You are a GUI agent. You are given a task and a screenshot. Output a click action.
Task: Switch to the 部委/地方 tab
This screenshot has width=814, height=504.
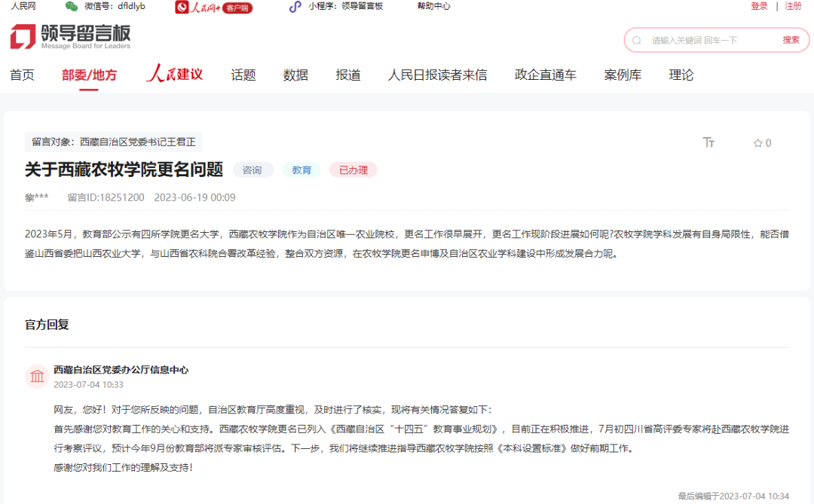pyautogui.click(x=89, y=75)
